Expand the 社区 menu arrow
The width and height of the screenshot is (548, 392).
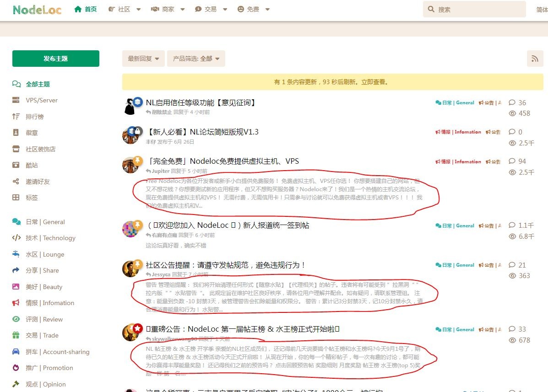point(138,10)
